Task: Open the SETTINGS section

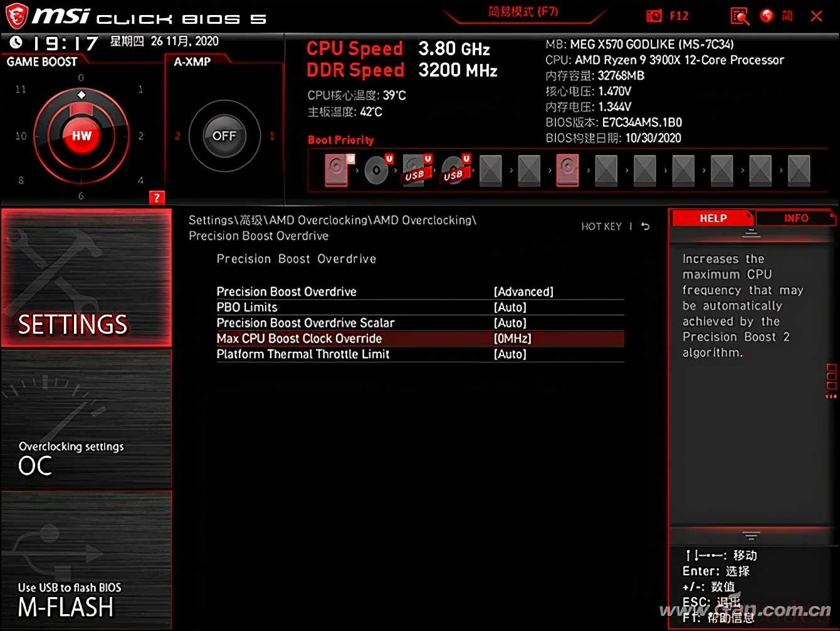Action: pyautogui.click(x=86, y=278)
